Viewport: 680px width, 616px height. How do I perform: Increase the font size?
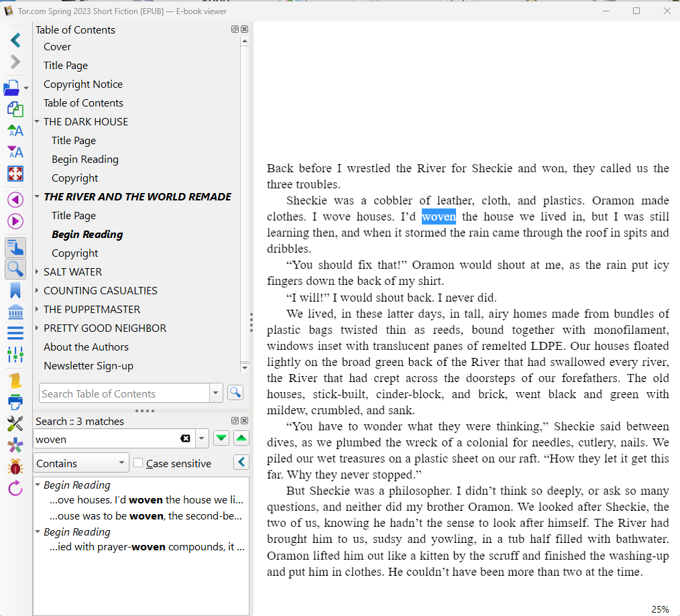[15, 131]
